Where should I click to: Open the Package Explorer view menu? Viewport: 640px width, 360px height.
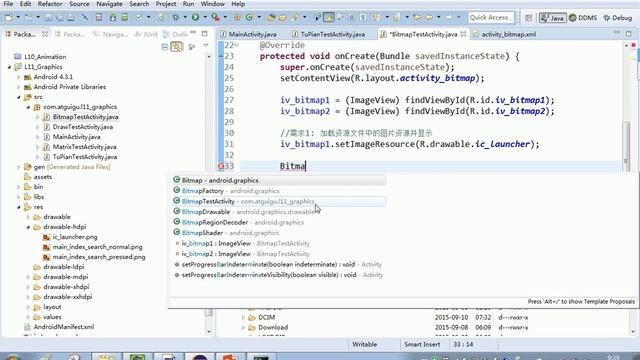[206, 46]
